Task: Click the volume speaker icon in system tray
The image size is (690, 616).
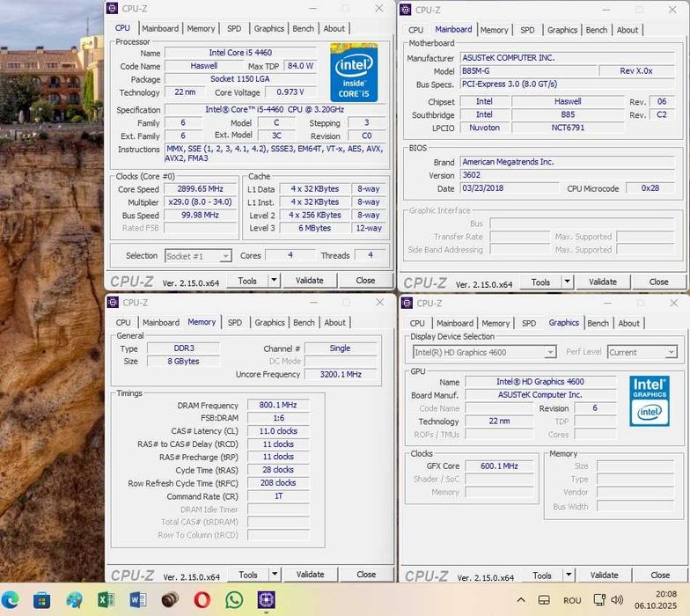Action: click(x=617, y=600)
